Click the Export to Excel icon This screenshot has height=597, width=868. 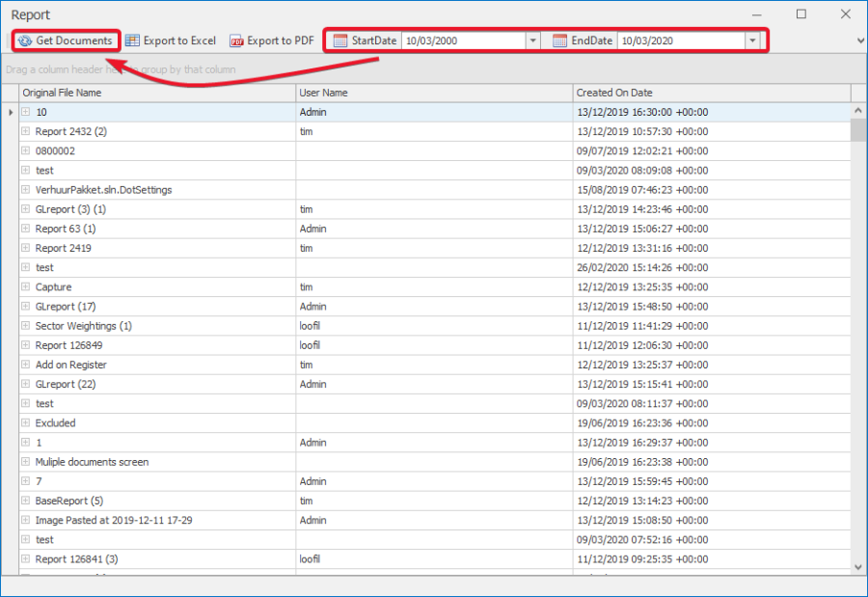click(x=132, y=41)
